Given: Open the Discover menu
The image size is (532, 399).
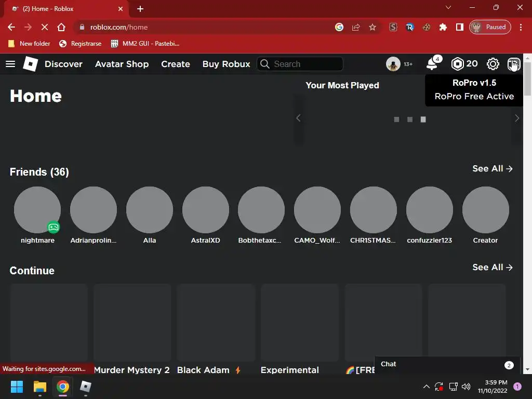Looking at the screenshot, I should (x=63, y=64).
